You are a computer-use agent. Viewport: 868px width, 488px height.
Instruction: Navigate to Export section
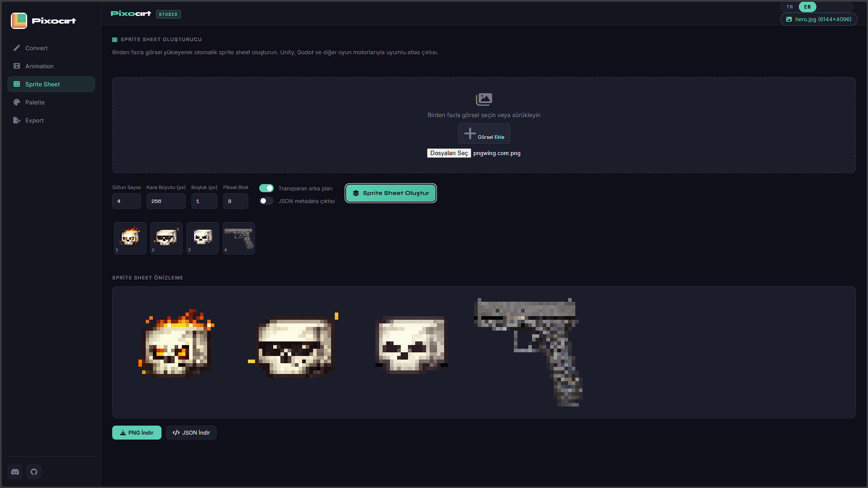51,120
